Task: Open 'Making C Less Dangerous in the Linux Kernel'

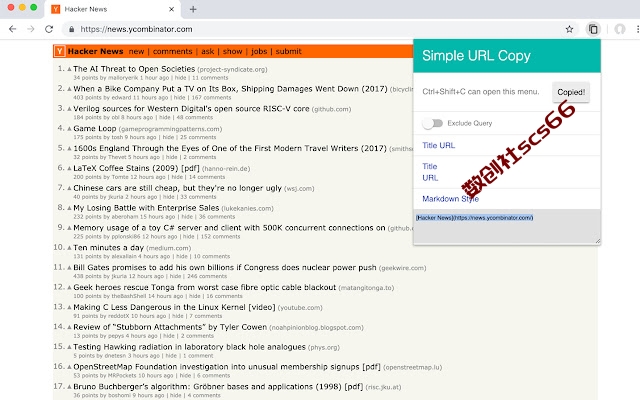Action: (174, 307)
